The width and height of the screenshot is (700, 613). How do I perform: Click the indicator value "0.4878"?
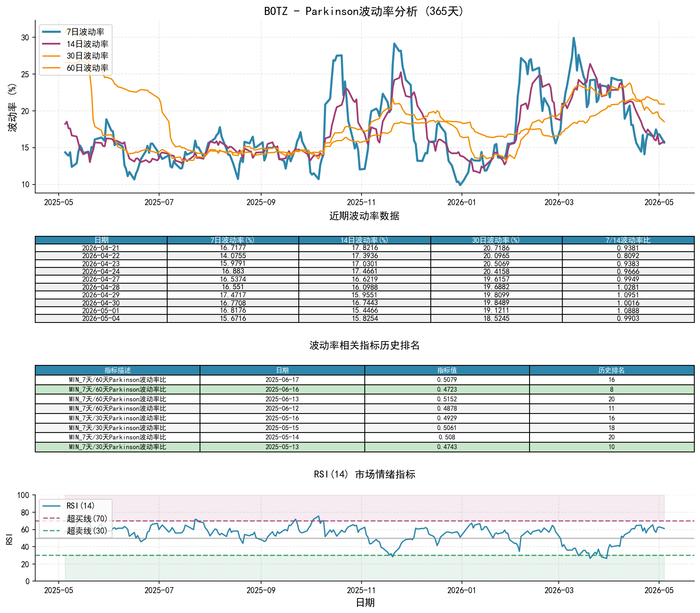(447, 409)
